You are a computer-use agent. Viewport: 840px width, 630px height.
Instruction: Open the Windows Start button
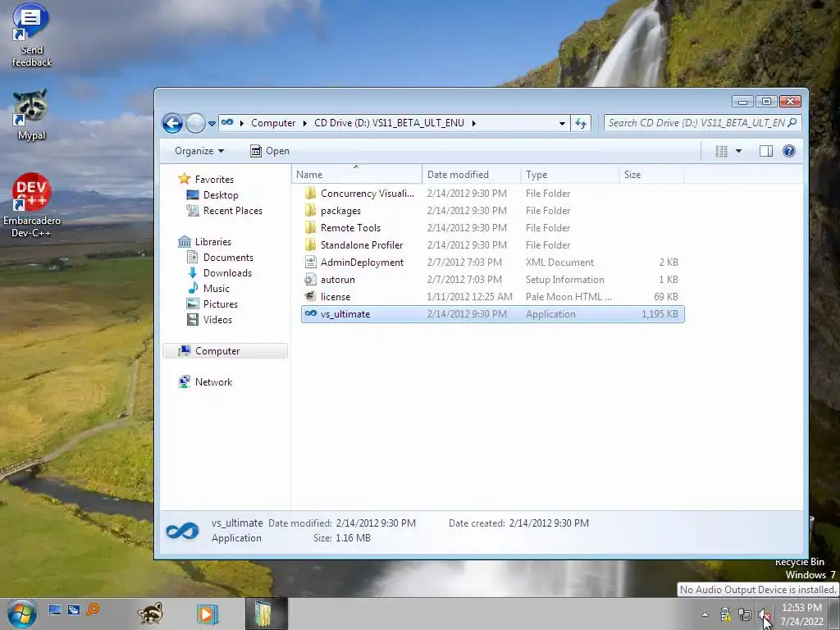[22, 614]
